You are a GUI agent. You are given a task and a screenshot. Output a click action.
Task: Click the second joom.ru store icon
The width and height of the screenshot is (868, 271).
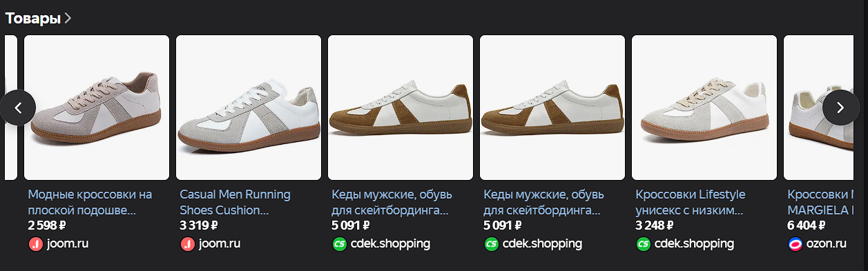pyautogui.click(x=187, y=243)
